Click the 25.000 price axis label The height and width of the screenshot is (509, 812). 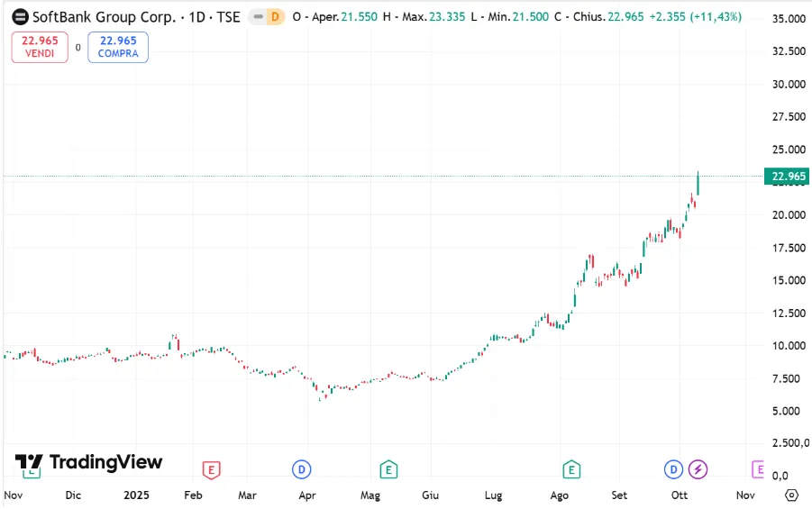tap(789, 150)
